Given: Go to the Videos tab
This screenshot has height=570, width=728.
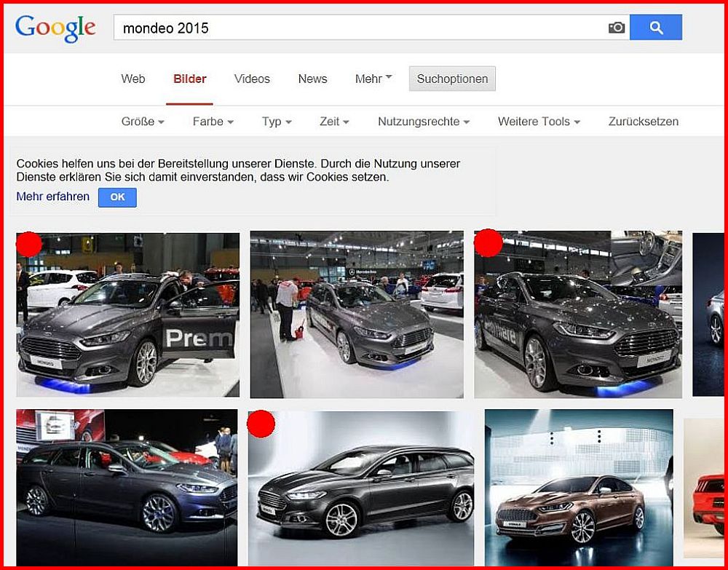Looking at the screenshot, I should coord(252,79).
